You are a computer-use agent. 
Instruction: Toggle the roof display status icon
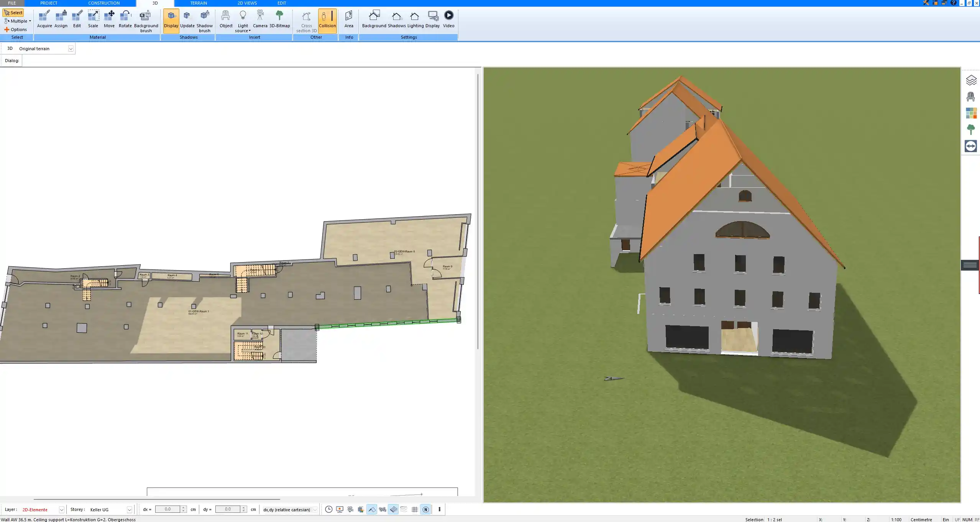coord(372,509)
